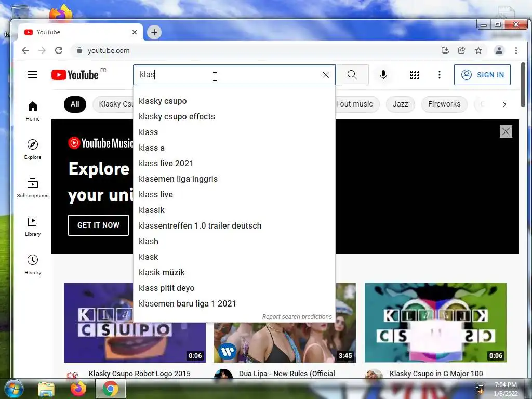The width and height of the screenshot is (532, 399).
Task: Choose suggestion 'klask'
Action: coord(234,257)
